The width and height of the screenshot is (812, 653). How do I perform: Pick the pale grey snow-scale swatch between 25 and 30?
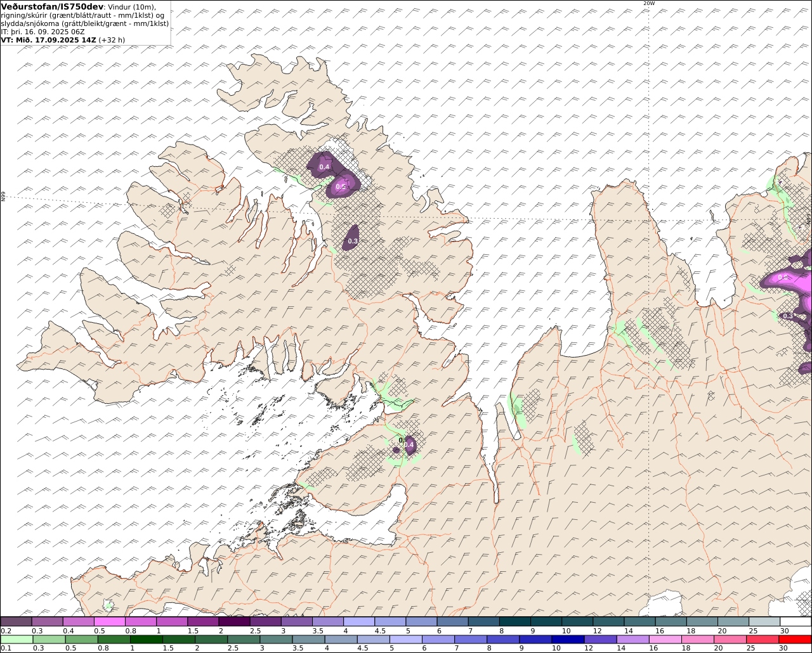pyautogui.click(x=765, y=621)
